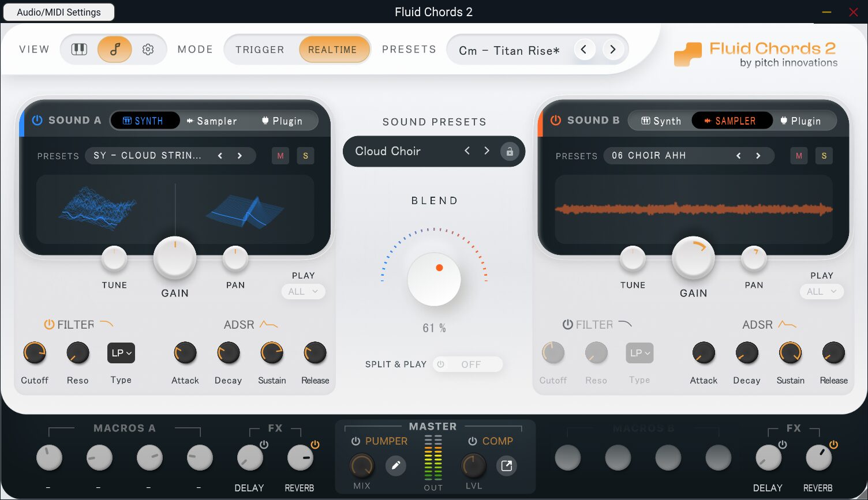Next Sound B preset arrow
Image resolution: width=868 pixels, height=500 pixels.
(758, 156)
